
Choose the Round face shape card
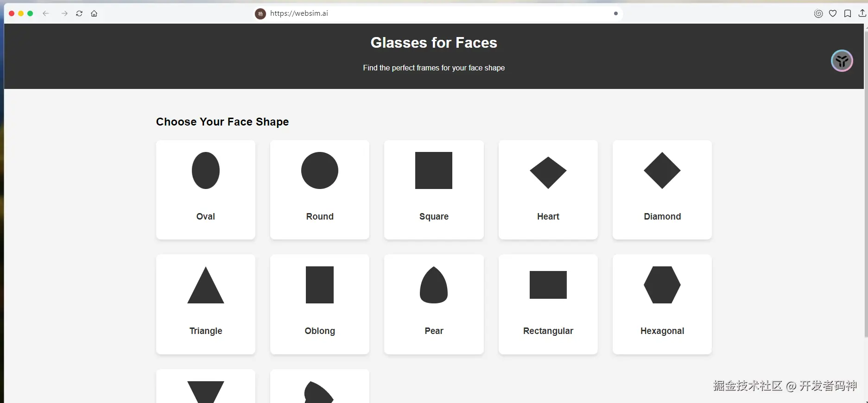click(x=320, y=189)
